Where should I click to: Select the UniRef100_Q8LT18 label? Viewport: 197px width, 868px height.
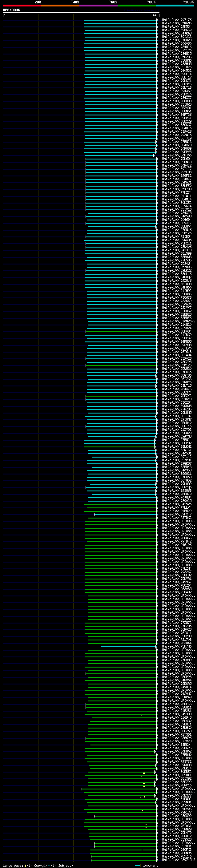tap(177, 88)
